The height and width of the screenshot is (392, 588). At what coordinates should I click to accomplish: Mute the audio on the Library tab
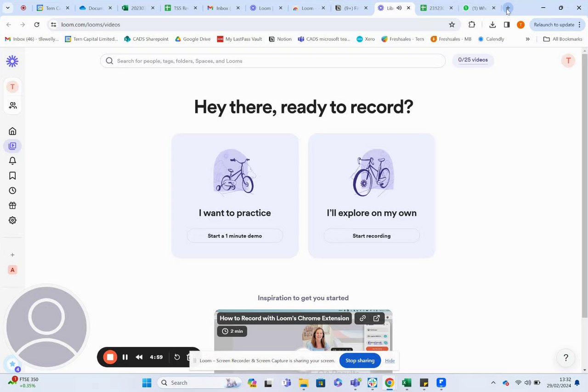coord(399,8)
